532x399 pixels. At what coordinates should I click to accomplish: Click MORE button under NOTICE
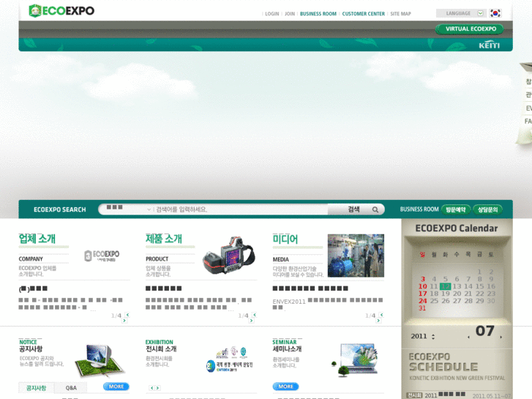coord(116,387)
